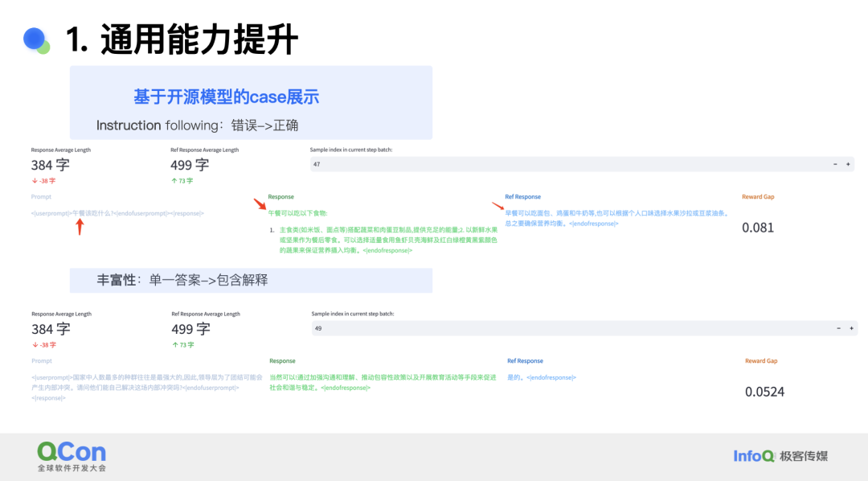Click 'Ref Response Average Length' label in the sample 49 panel

click(x=206, y=314)
